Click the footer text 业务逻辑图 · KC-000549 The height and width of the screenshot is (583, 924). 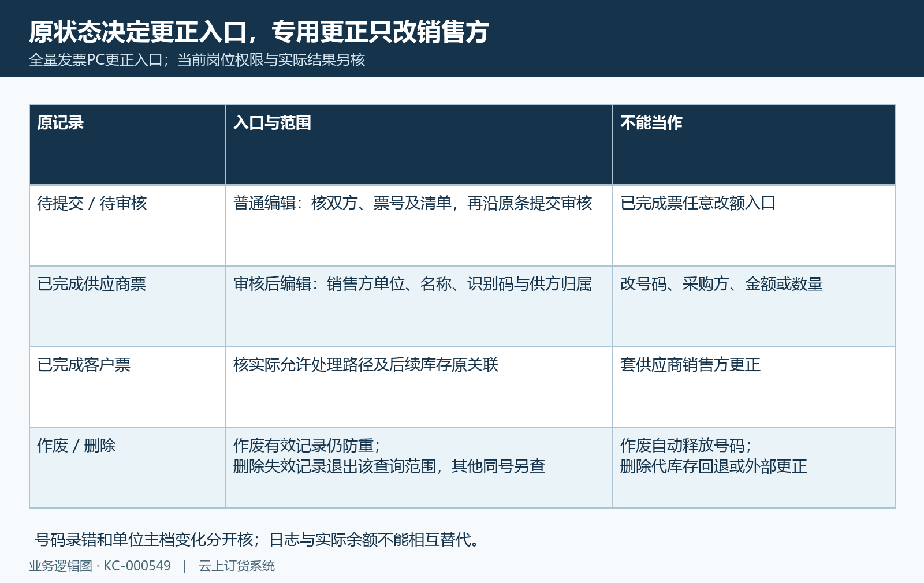tap(100, 566)
